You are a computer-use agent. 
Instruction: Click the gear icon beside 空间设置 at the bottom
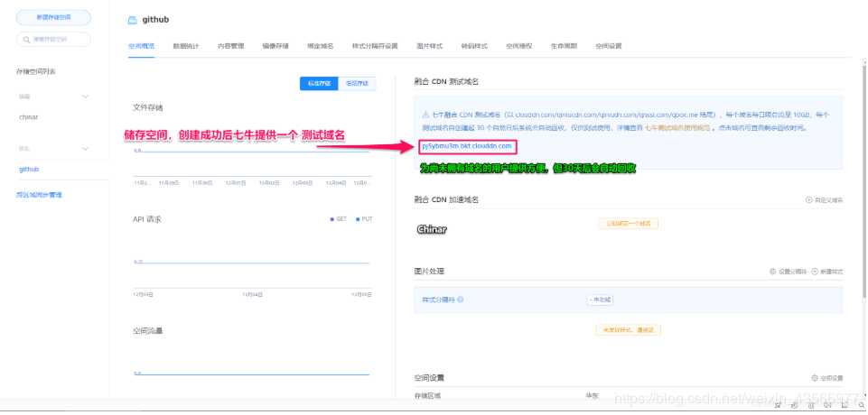coord(815,378)
